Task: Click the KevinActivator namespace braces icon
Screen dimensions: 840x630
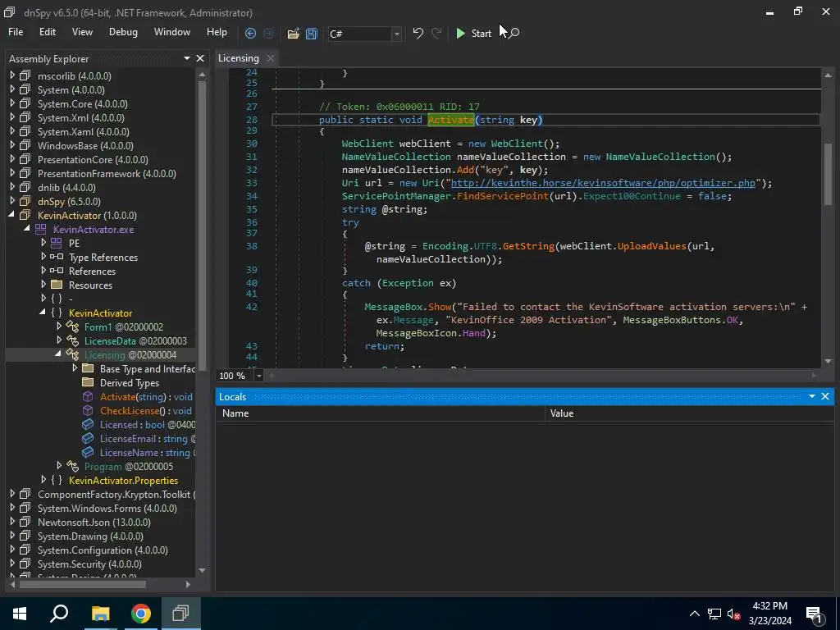Action: pyautogui.click(x=57, y=313)
